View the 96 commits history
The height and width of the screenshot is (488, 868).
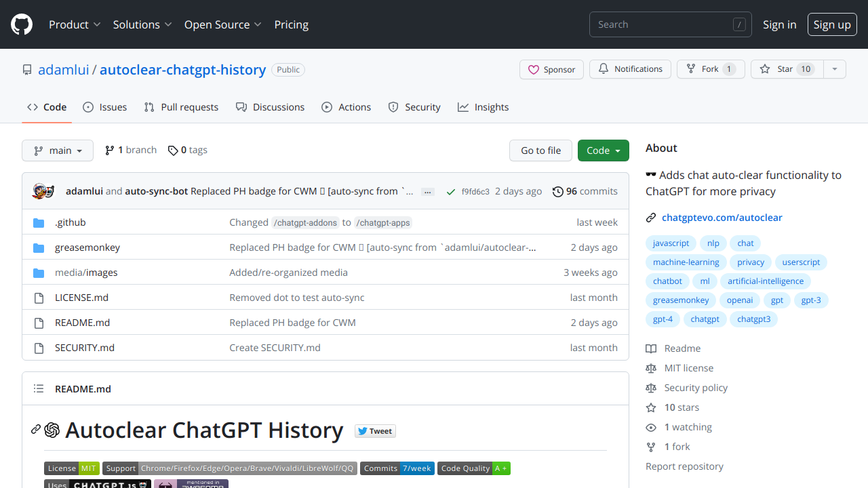click(x=585, y=191)
